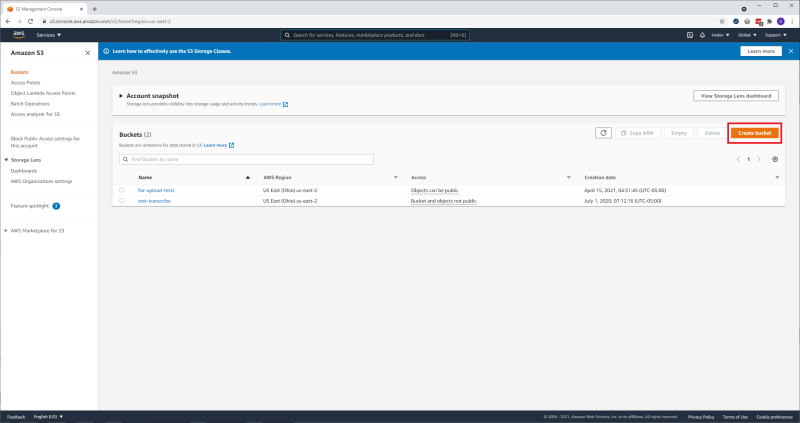Viewport: 800px width, 423px height.
Task: Open Access analyzer for S3
Action: [x=35, y=114]
